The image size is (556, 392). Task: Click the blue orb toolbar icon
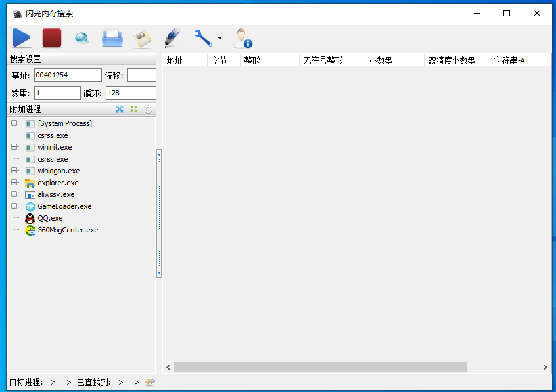click(82, 38)
